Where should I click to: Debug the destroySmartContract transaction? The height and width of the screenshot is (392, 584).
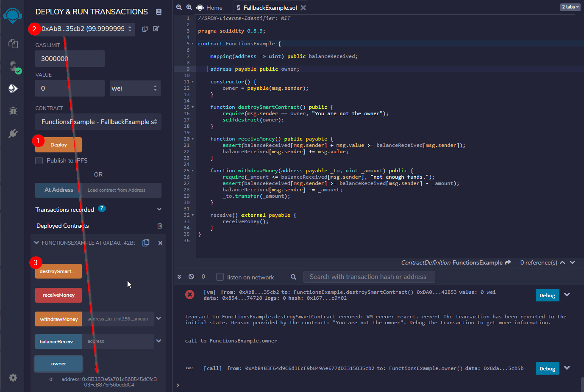tap(547, 295)
